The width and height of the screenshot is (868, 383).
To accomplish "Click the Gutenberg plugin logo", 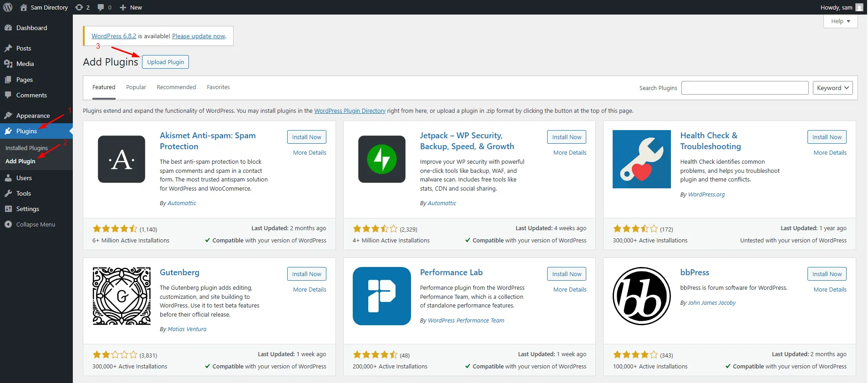I will 122,296.
